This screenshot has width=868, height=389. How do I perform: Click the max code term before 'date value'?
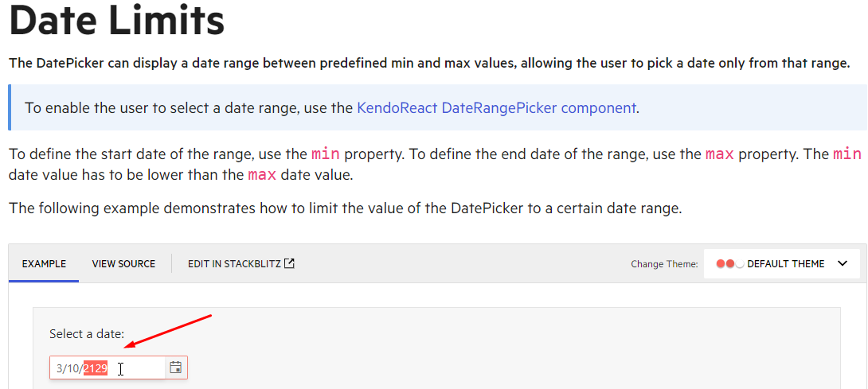tap(263, 175)
